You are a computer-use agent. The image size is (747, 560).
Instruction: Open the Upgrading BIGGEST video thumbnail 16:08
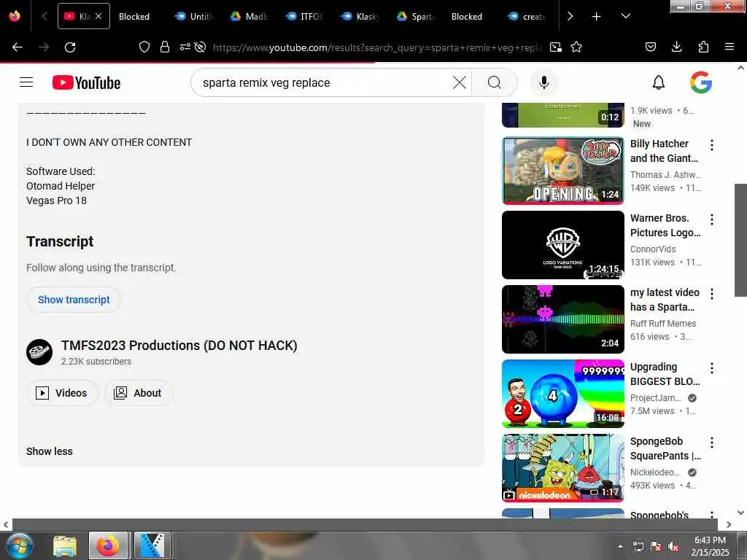(562, 393)
